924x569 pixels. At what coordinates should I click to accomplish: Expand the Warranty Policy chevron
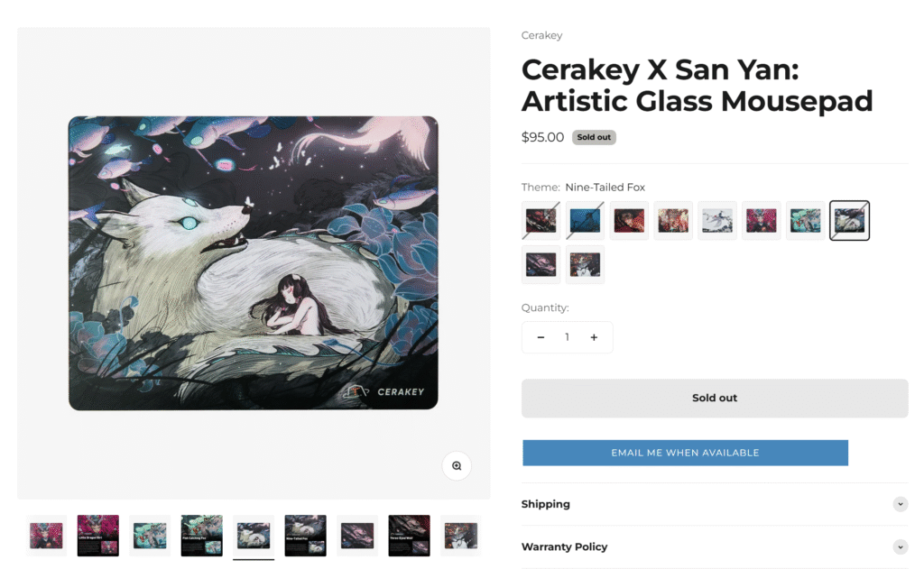pyautogui.click(x=900, y=546)
